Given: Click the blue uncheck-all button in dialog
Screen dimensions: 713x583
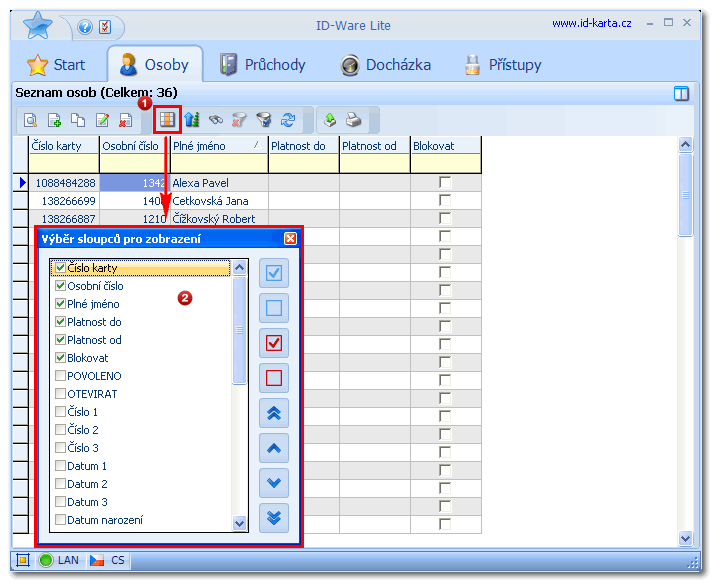Looking at the screenshot, I should 274,308.
